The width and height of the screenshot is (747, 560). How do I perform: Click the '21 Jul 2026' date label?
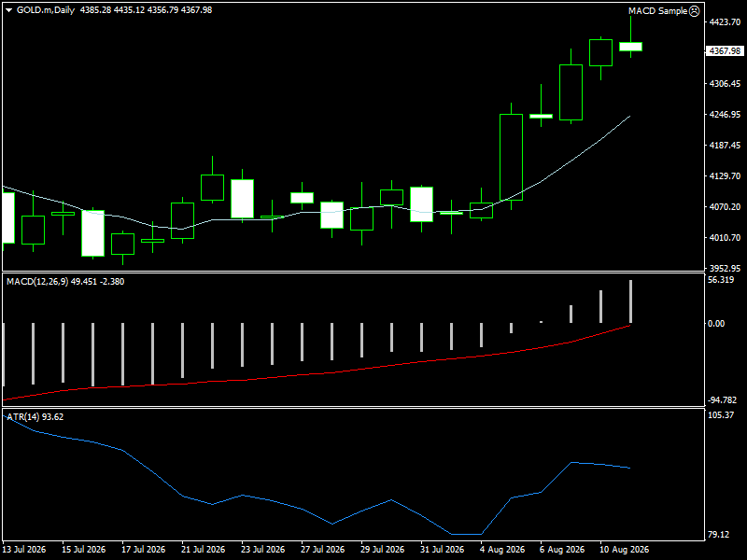pos(203,550)
